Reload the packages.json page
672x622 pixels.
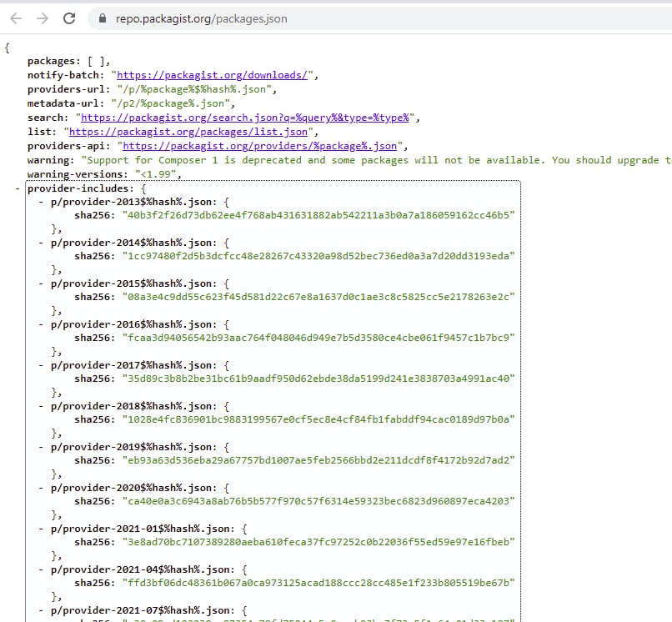coord(69,18)
